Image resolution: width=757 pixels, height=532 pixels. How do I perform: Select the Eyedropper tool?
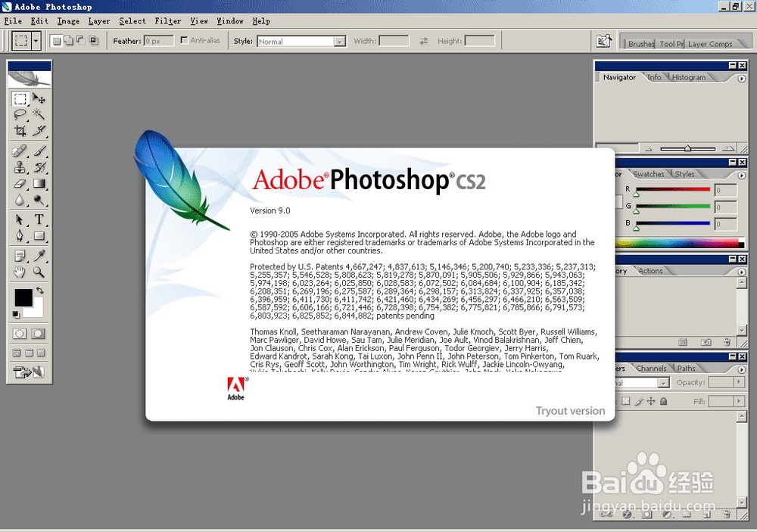(x=39, y=255)
